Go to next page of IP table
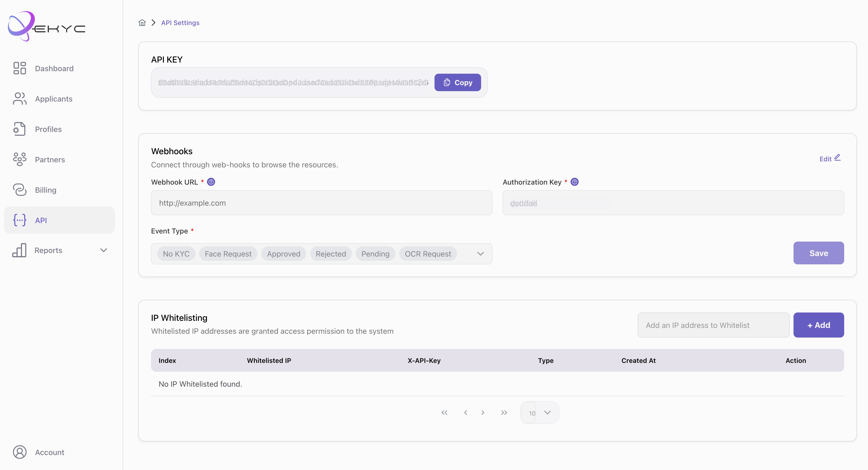The height and width of the screenshot is (470, 868). 483,413
